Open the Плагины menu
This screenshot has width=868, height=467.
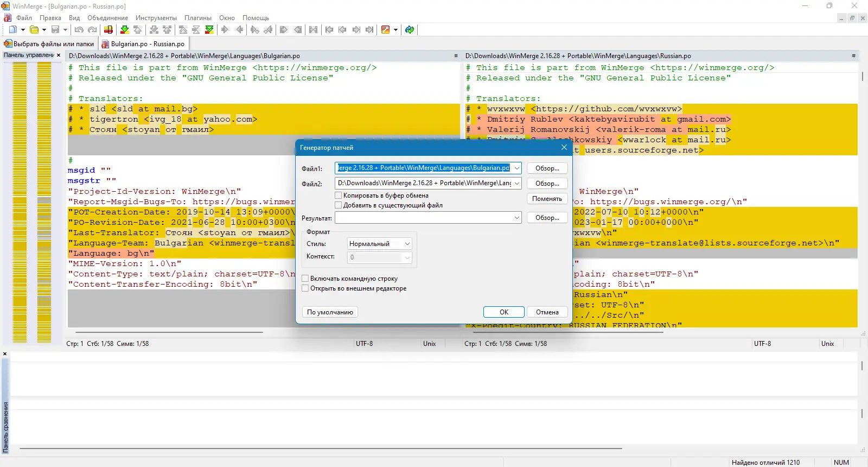click(x=197, y=18)
